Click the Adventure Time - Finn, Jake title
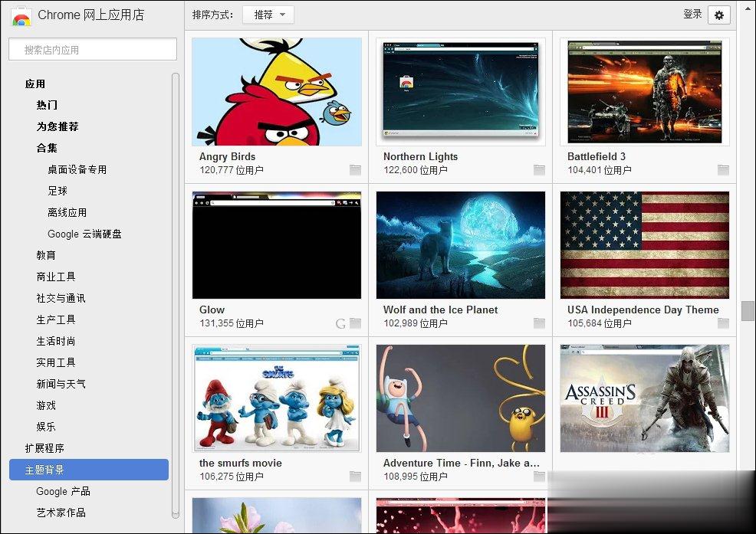 pyautogui.click(x=462, y=464)
